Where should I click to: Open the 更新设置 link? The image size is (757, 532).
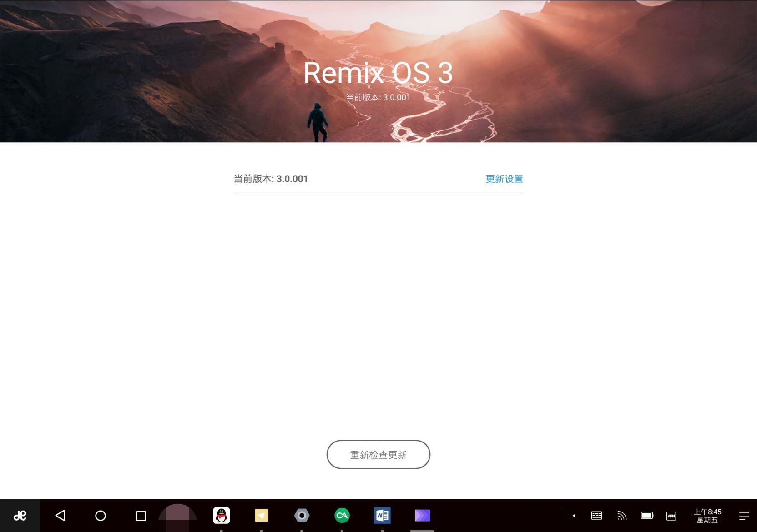504,179
